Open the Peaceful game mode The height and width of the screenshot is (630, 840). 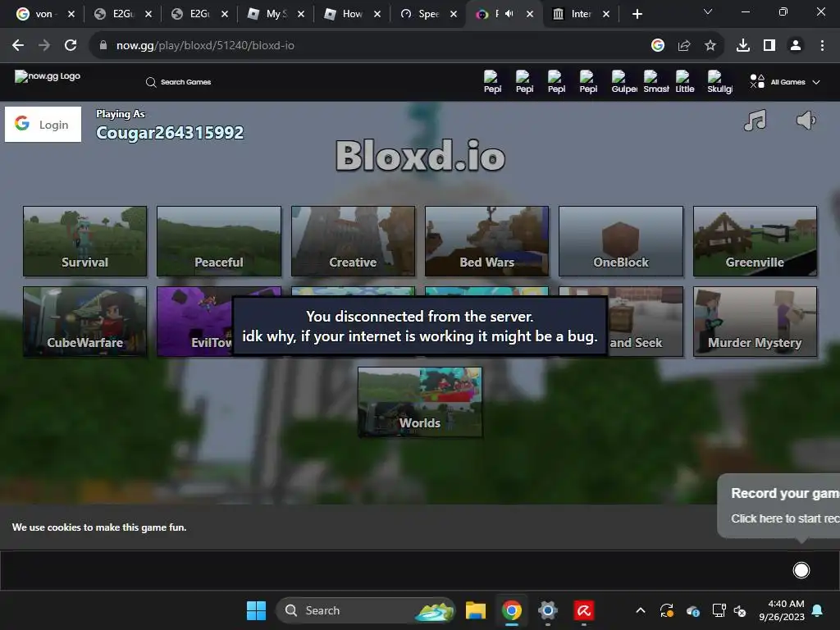pyautogui.click(x=218, y=241)
